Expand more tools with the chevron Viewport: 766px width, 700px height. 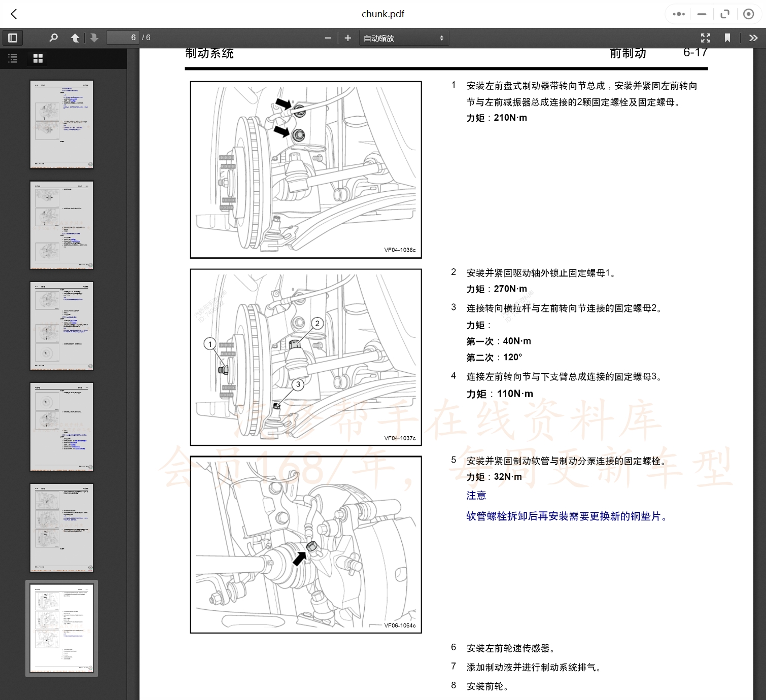point(754,38)
